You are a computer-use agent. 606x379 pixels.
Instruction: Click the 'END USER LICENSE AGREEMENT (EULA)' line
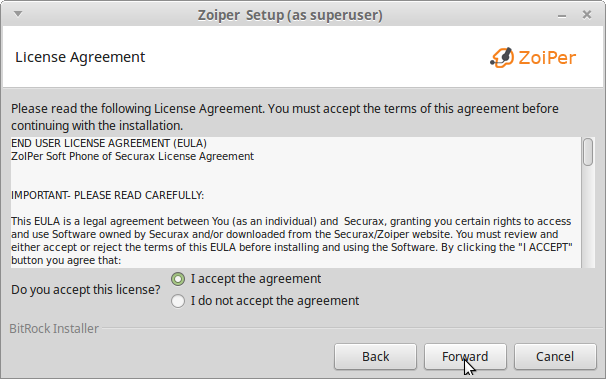pyautogui.click(x=109, y=143)
